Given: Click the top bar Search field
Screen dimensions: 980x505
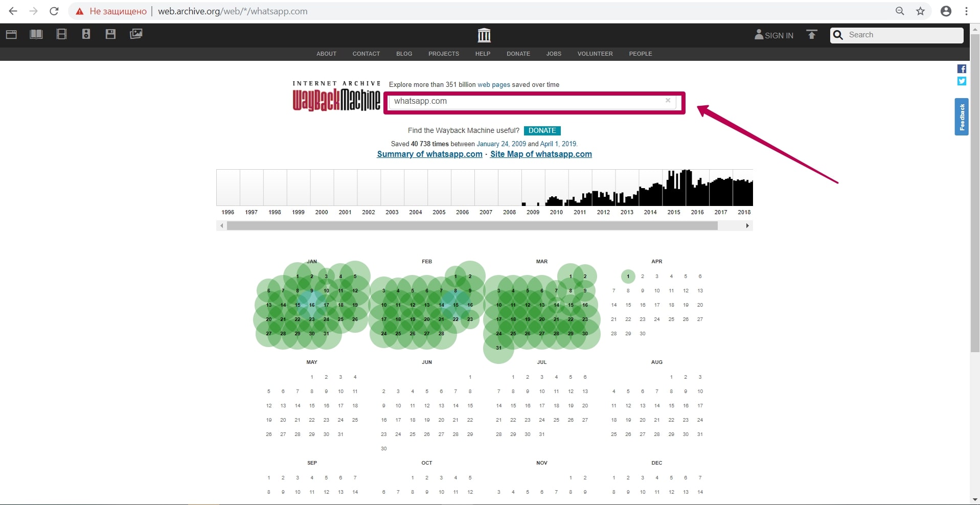Looking at the screenshot, I should pos(897,35).
